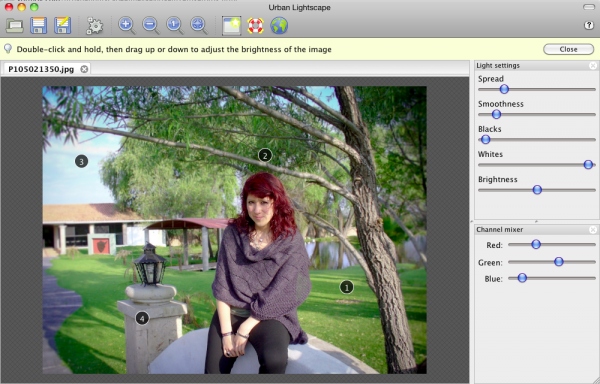Click the Urban Lightscape window title
Screen dimensions: 600x384
299,7
